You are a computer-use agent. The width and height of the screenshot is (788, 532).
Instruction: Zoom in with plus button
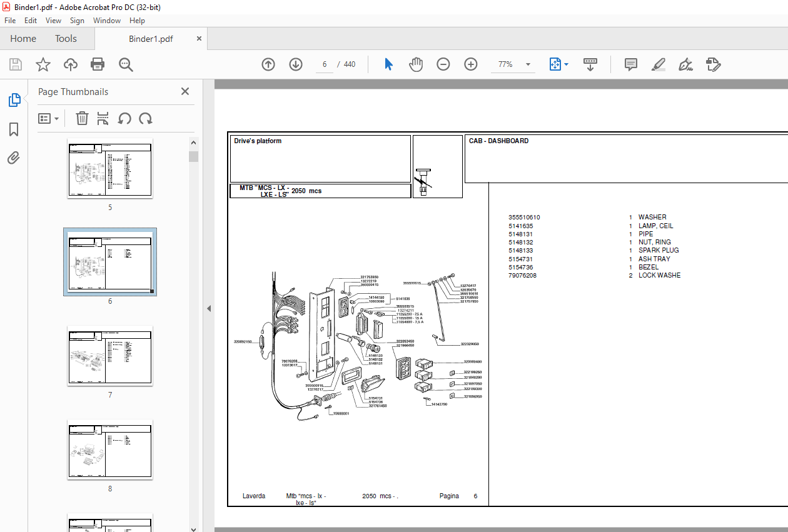click(471, 64)
